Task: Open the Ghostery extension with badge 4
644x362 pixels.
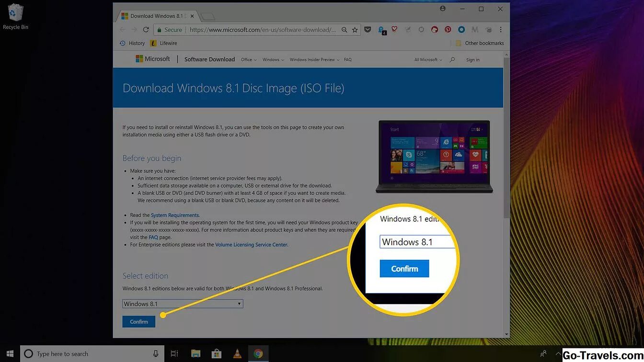Action: point(381,30)
